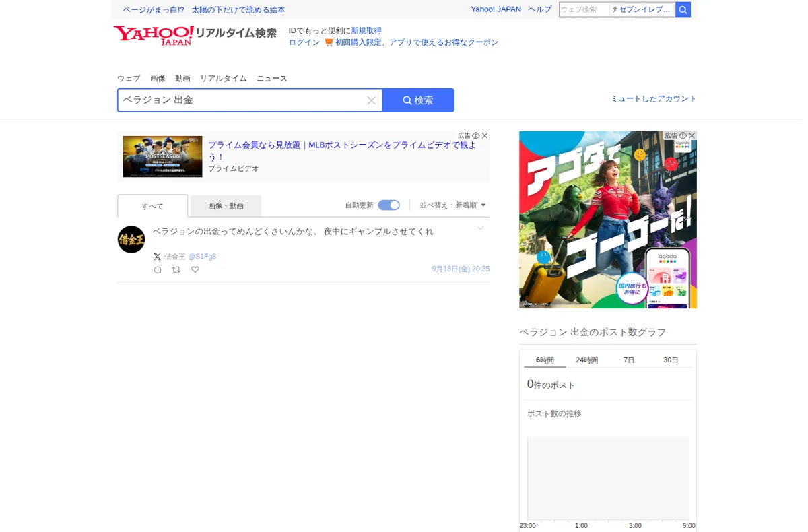Open Prime Video ad thumbnail

pos(162,157)
